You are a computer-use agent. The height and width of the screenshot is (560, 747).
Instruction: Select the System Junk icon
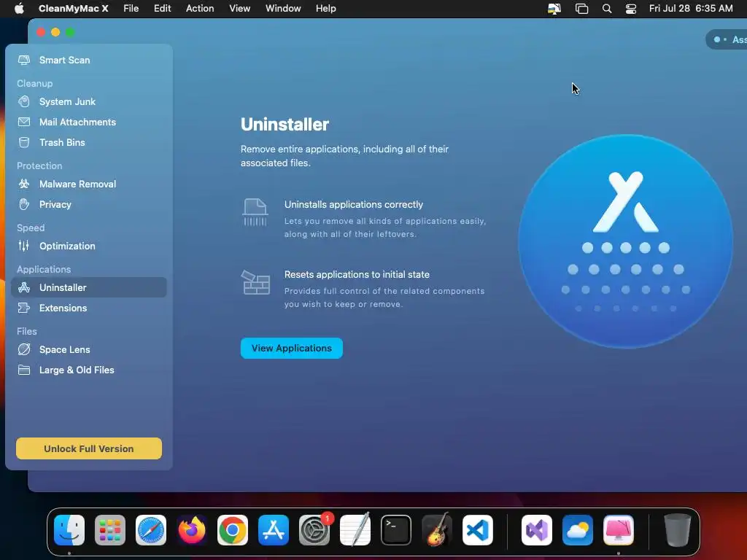point(24,101)
